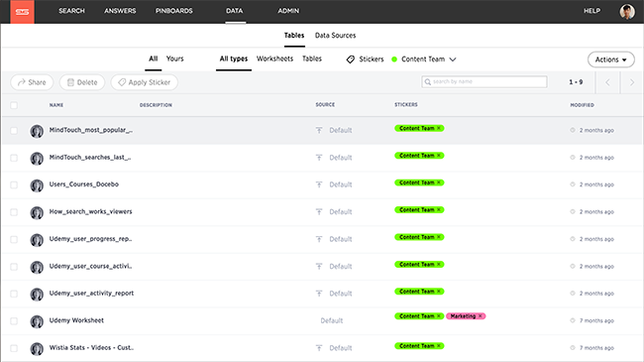Viewport: 644px width, 362px height.
Task: Click owner avatar for Wistia Stats row
Action: click(x=37, y=348)
